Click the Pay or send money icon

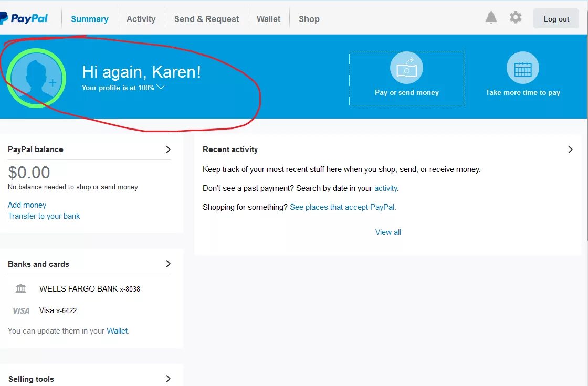pos(406,68)
